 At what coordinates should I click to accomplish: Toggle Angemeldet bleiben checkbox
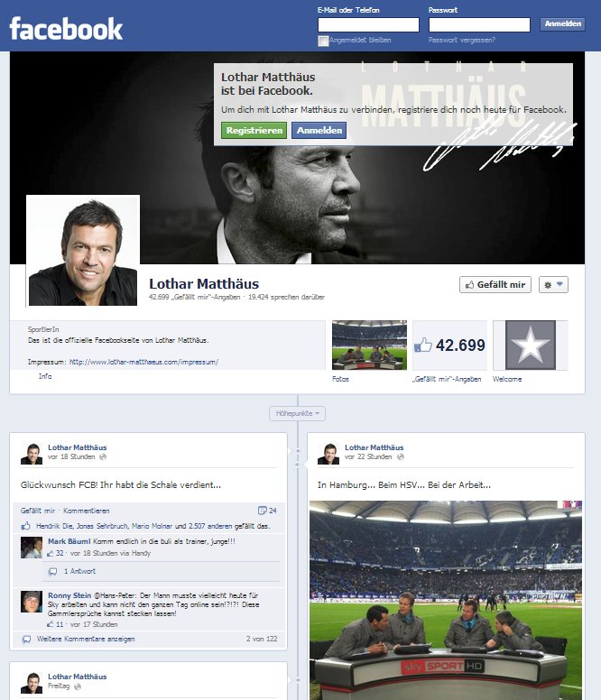tap(323, 41)
